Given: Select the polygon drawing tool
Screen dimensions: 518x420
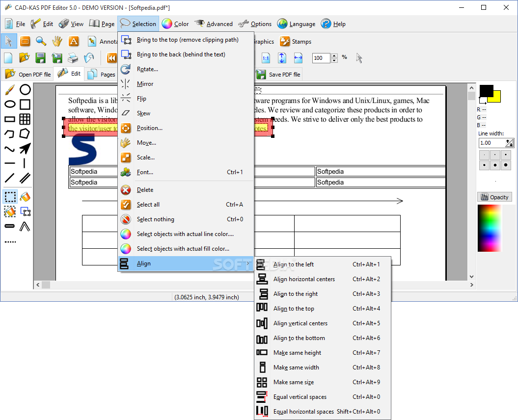Looking at the screenshot, I should (x=25, y=134).
